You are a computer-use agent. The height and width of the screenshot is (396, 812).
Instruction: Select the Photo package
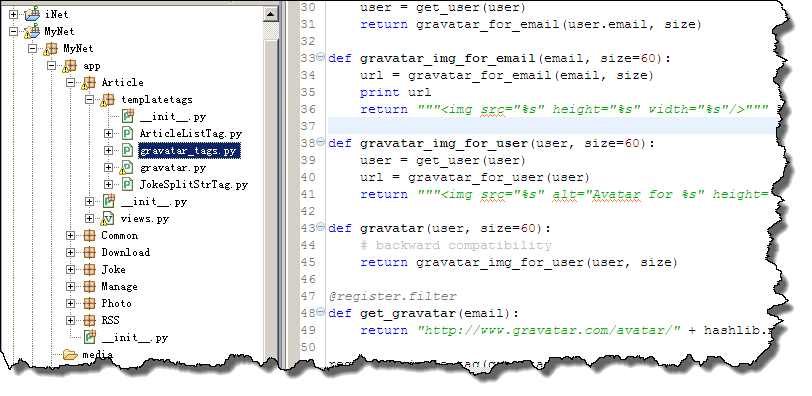[x=117, y=303]
